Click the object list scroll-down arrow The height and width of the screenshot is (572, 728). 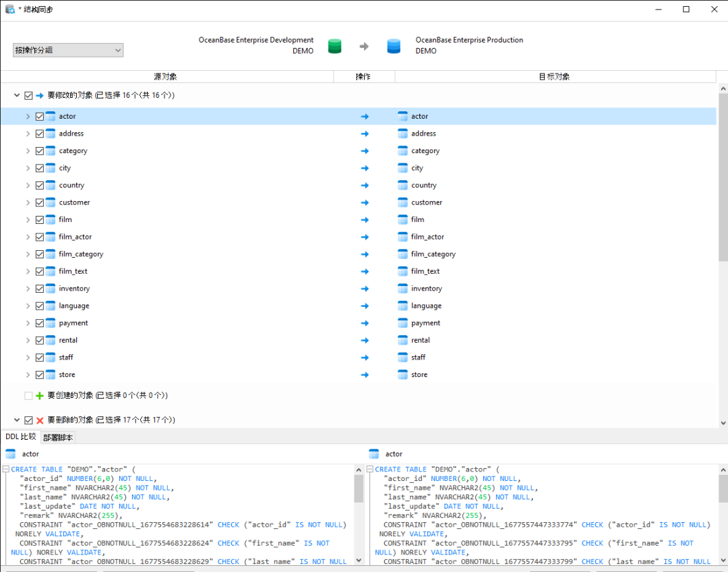[723, 423]
